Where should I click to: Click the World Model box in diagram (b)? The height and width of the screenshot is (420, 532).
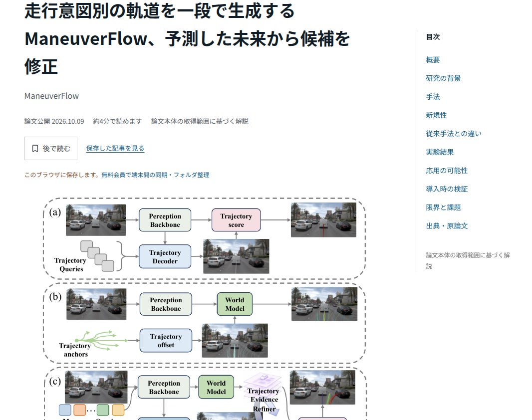pos(235,304)
